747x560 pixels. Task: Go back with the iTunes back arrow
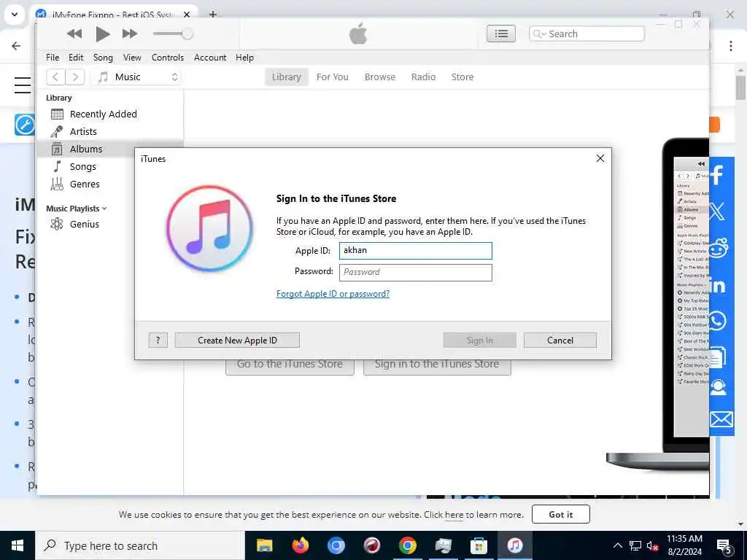[x=55, y=77]
